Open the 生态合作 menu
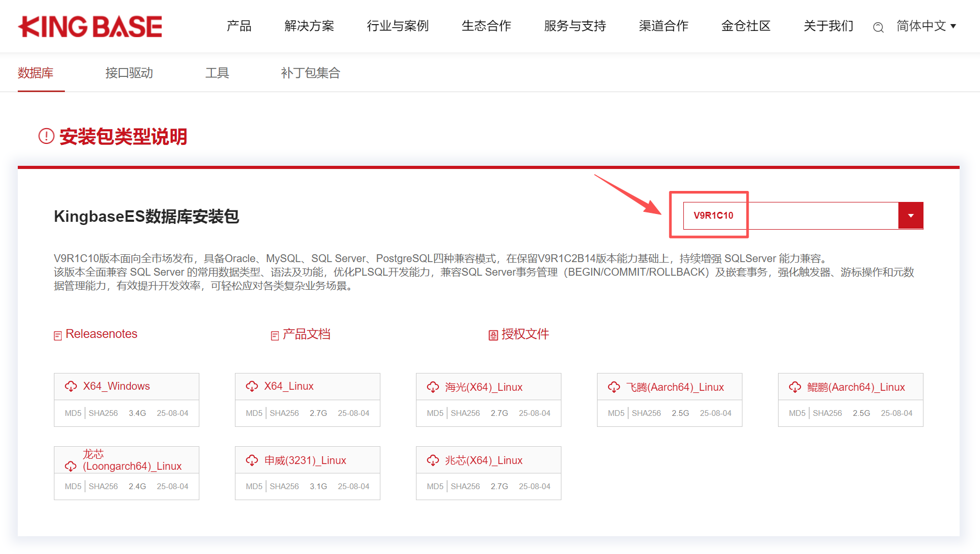Image resolution: width=980 pixels, height=554 pixels. coord(486,26)
